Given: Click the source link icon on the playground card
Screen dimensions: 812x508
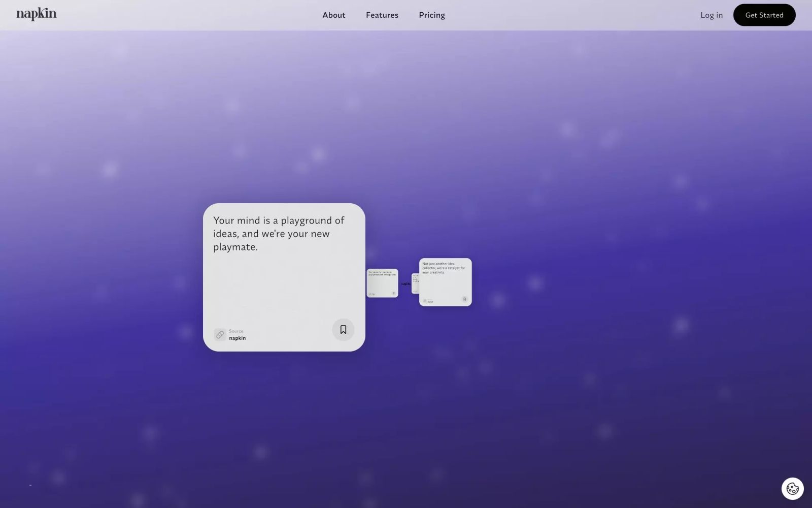Looking at the screenshot, I should point(220,334).
